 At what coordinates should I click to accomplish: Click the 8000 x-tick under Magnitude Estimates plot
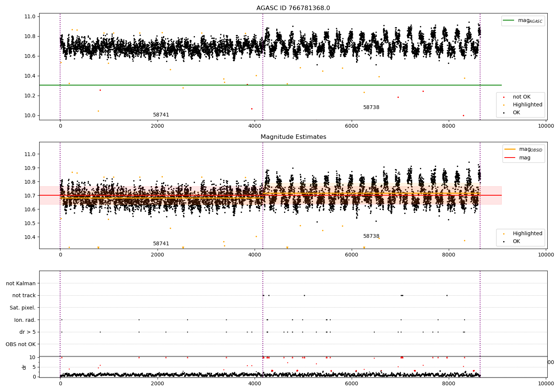[x=449, y=255]
